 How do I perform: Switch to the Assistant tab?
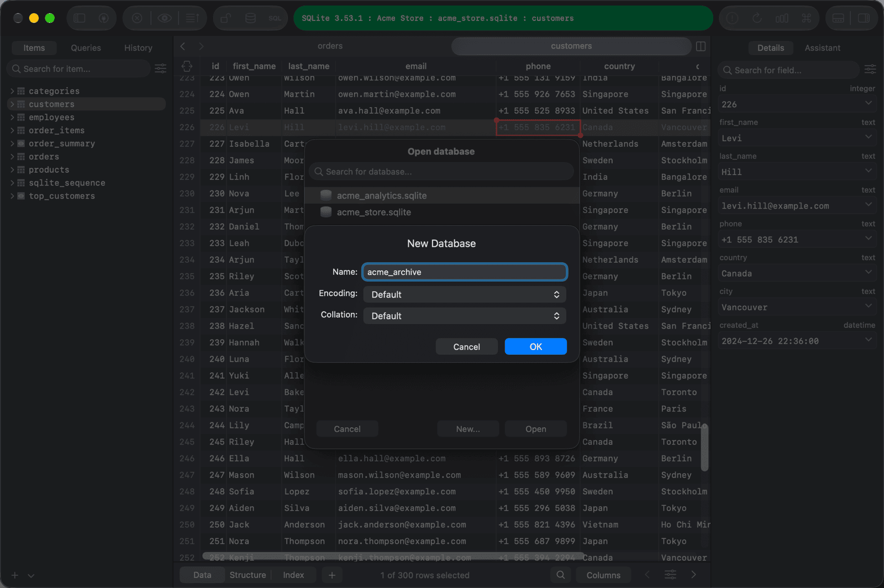point(822,48)
